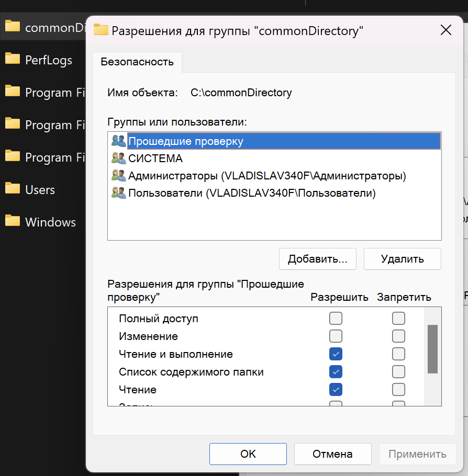Click the Users folder icon

click(x=13, y=189)
